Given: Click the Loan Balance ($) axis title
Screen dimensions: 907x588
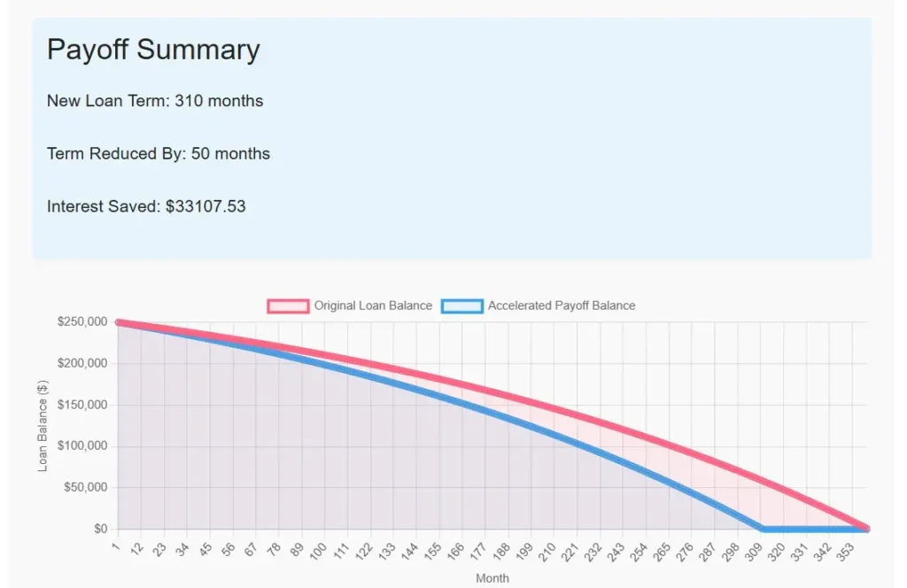Looking at the screenshot, I should (43, 425).
